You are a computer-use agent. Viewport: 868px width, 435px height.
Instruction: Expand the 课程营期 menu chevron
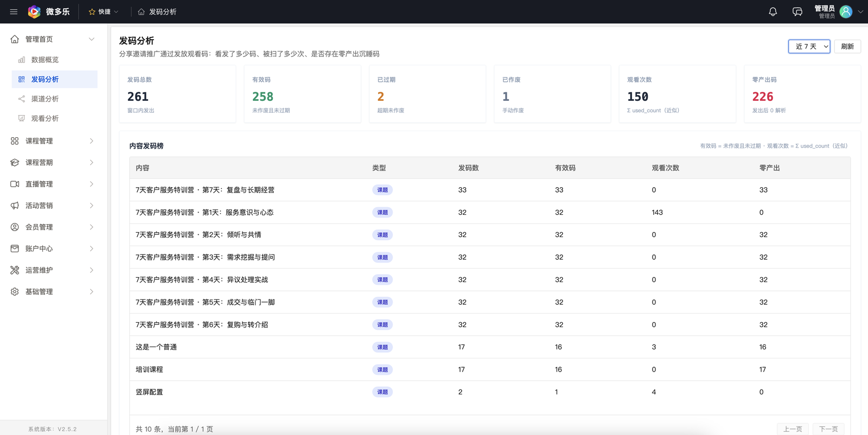click(x=91, y=162)
